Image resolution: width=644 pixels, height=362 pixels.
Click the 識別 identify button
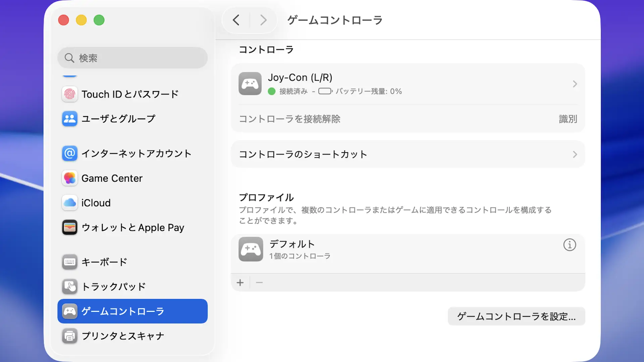coord(568,119)
